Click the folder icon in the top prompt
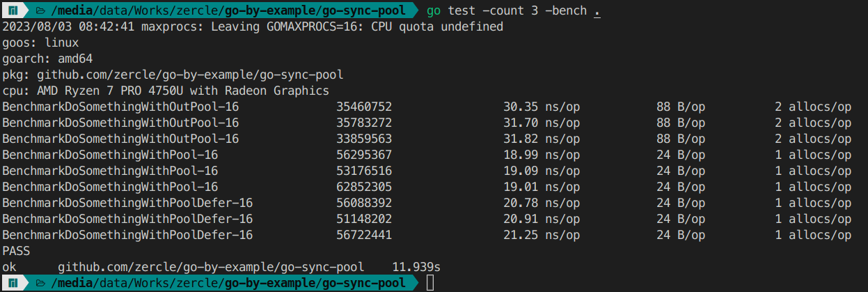The width and height of the screenshot is (868, 292). pos(41,10)
